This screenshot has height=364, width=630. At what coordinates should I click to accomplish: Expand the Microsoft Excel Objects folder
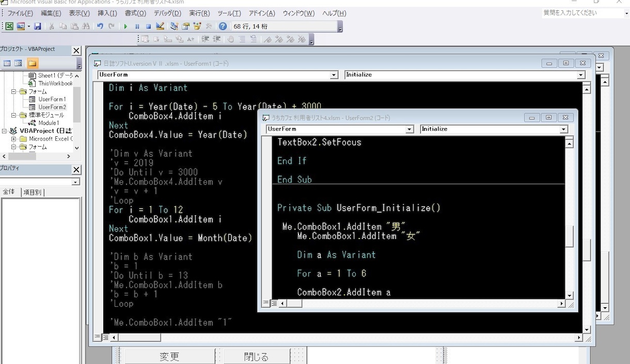click(14, 139)
